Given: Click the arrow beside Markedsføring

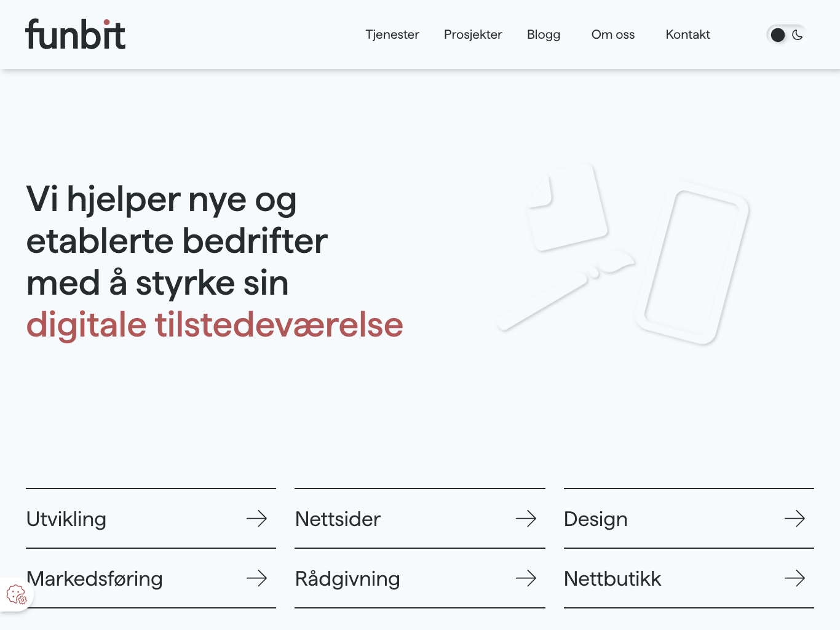Looking at the screenshot, I should tap(256, 578).
